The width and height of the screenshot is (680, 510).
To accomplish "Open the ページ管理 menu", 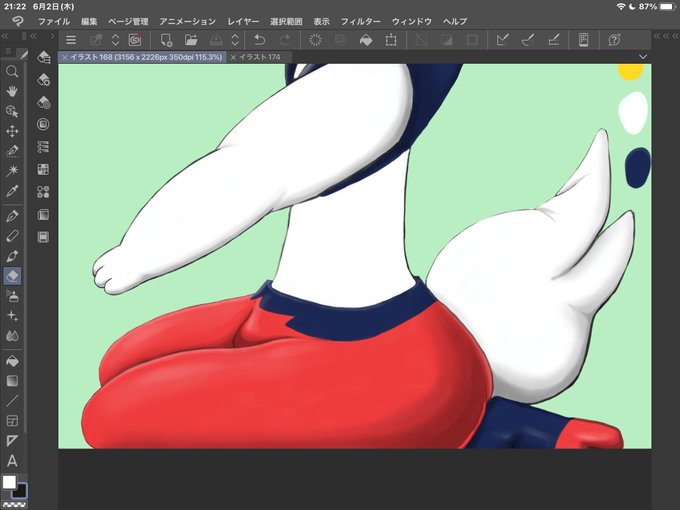I will click(x=128, y=21).
